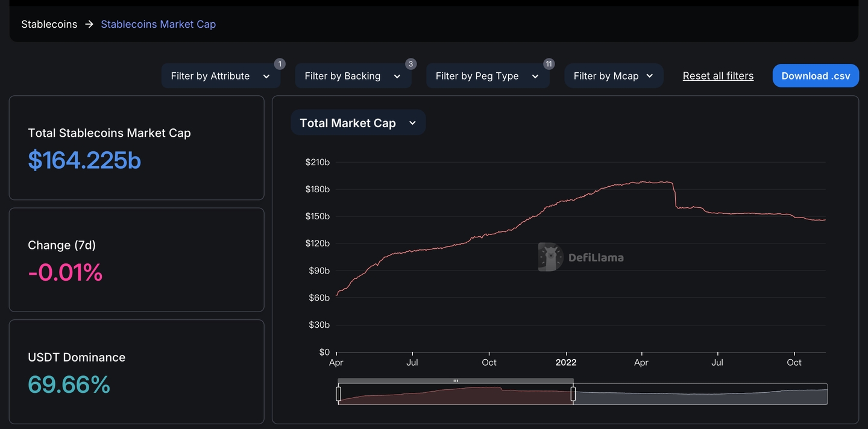The image size is (868, 429).
Task: Click the unselected gray area of the range selector
Action: click(699, 395)
